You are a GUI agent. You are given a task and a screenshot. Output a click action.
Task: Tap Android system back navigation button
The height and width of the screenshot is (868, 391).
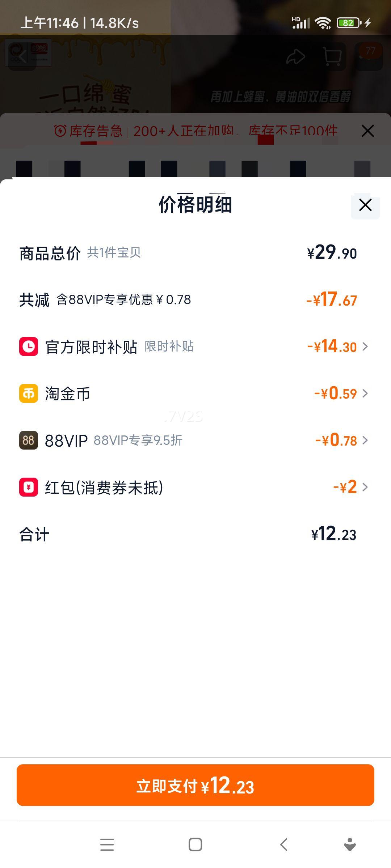pyautogui.click(x=284, y=844)
